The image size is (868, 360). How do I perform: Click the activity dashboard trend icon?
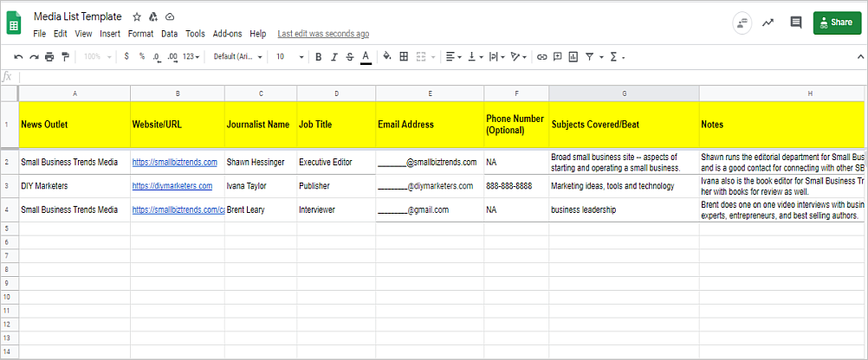768,22
